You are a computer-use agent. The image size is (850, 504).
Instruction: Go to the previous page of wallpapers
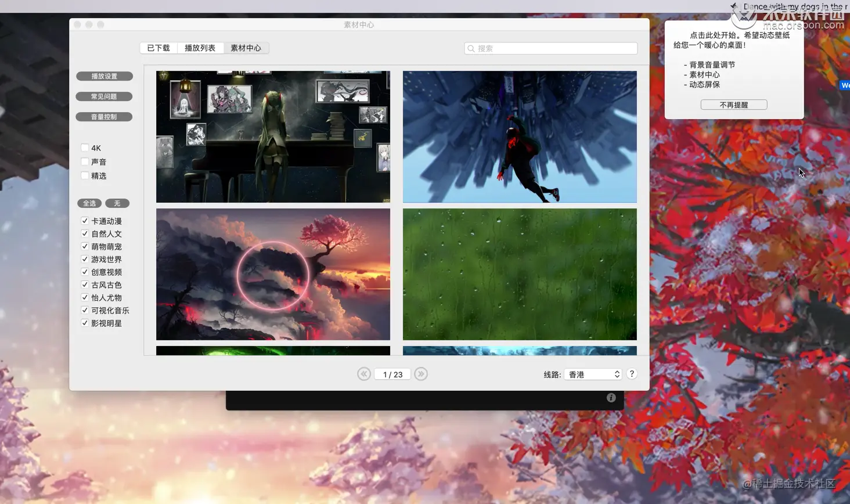coord(364,374)
